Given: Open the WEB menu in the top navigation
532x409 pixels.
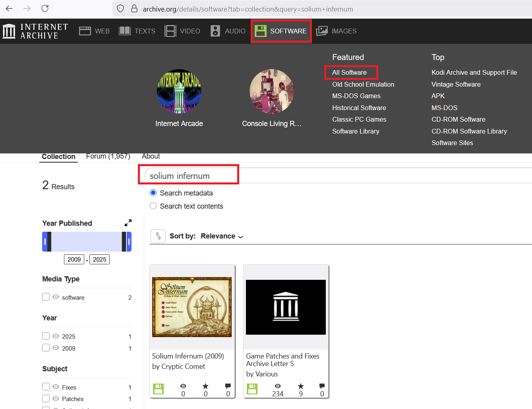Looking at the screenshot, I should (x=94, y=31).
